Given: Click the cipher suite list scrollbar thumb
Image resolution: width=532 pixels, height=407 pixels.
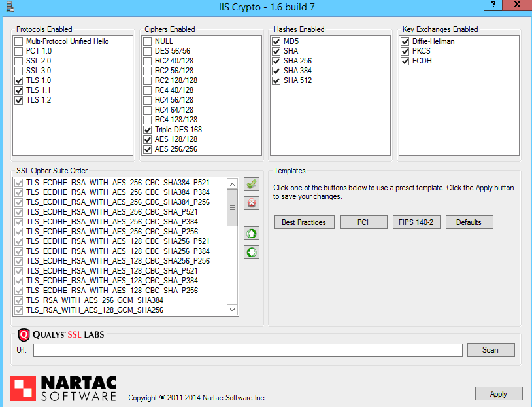Looking at the screenshot, I should 232,207.
